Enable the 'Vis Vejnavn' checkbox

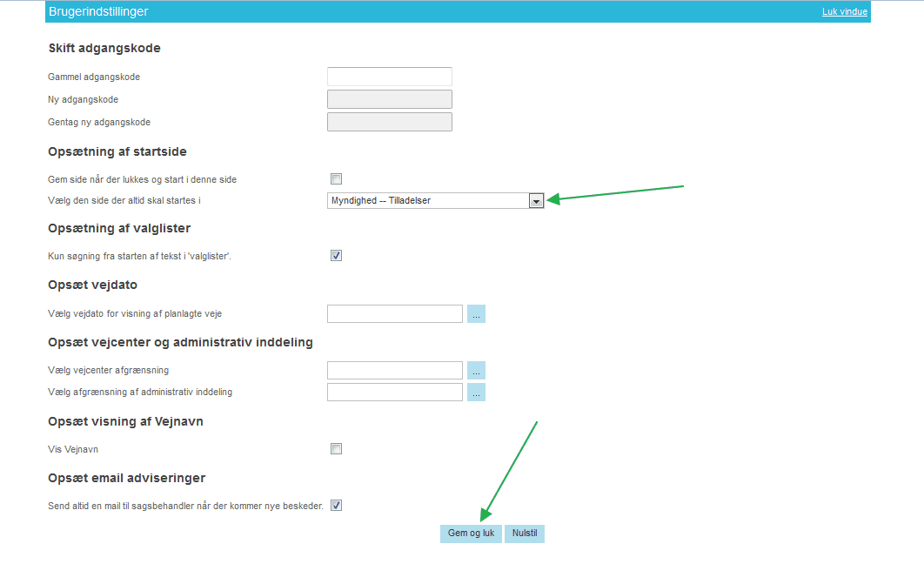336,449
